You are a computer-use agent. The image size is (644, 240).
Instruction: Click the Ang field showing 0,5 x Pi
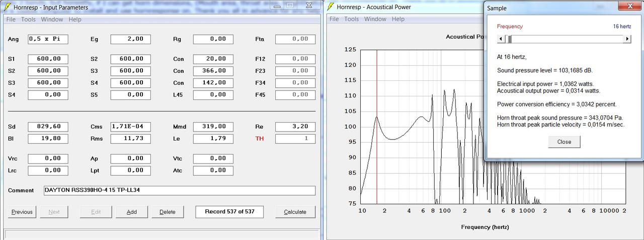48,39
